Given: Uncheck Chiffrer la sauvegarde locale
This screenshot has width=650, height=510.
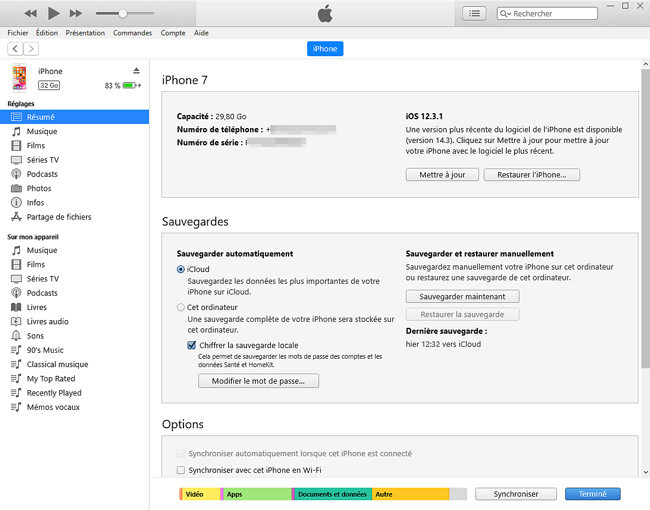Looking at the screenshot, I should tap(191, 344).
